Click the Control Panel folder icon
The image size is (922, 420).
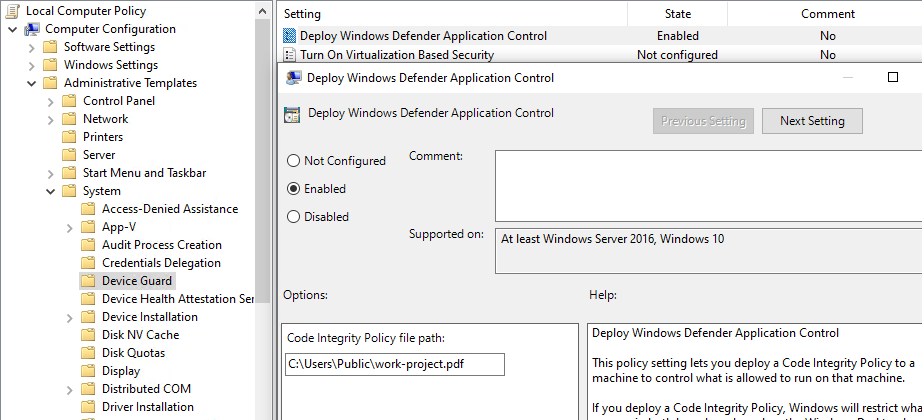tap(69, 101)
